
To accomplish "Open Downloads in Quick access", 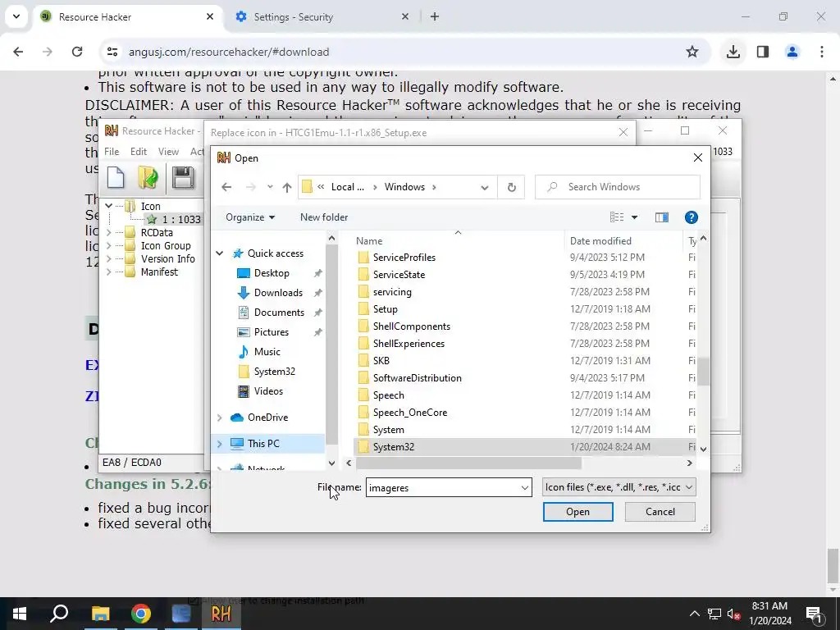I will coord(278,293).
